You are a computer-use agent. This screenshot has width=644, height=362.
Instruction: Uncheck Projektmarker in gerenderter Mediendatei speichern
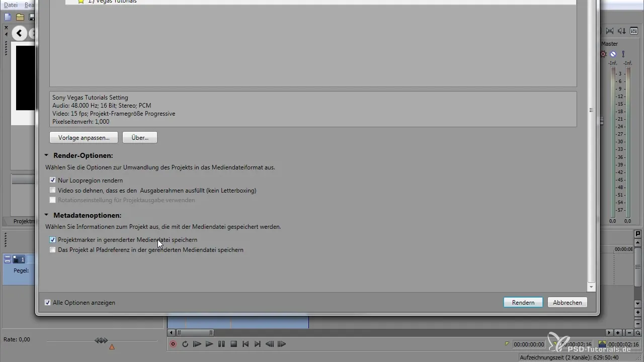[x=53, y=240]
